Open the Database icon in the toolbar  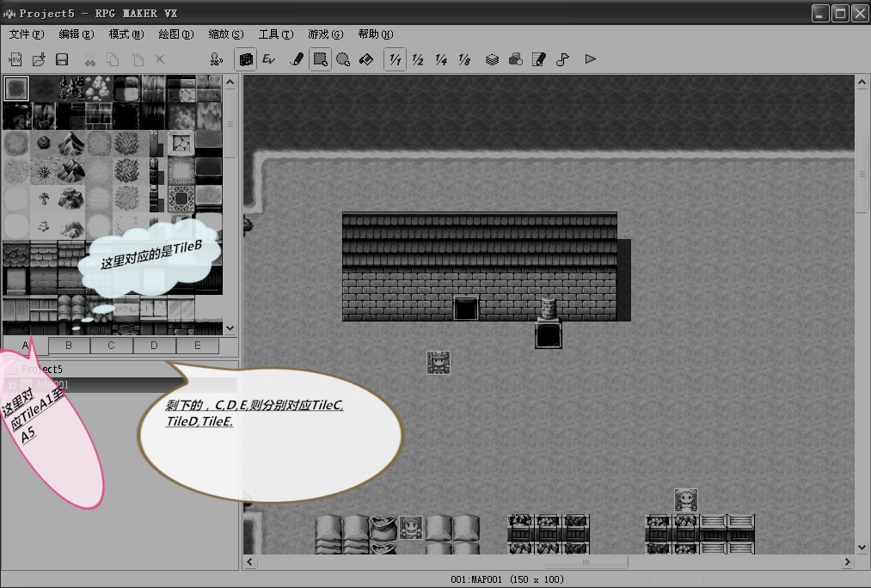pos(492,59)
